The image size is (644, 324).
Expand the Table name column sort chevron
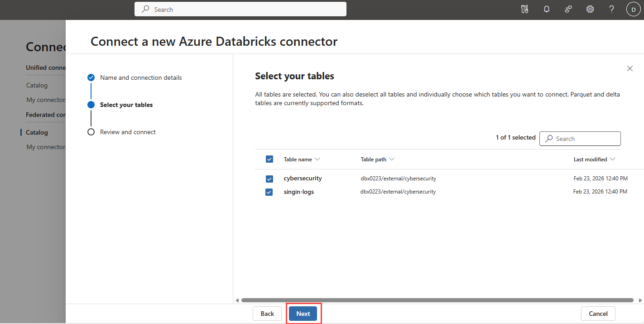pos(317,160)
